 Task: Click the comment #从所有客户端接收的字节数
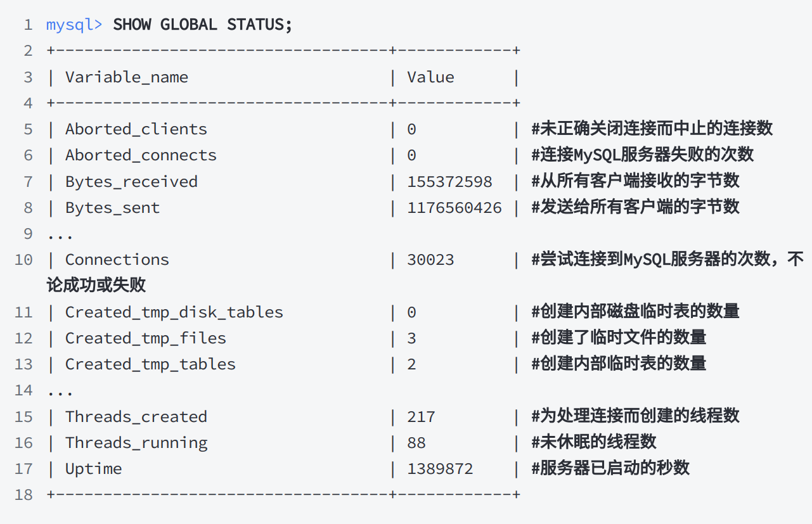[x=636, y=181]
